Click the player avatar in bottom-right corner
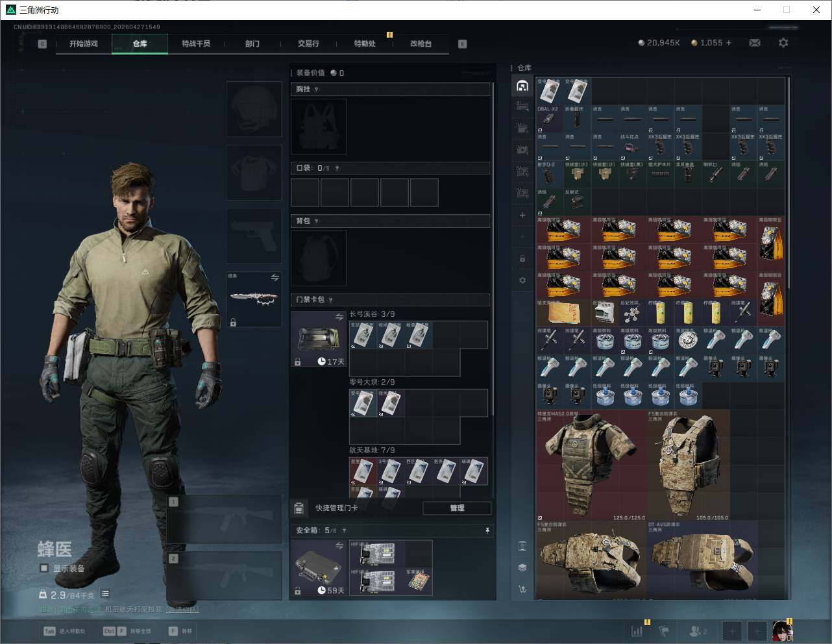This screenshot has height=644, width=832. pos(782,630)
